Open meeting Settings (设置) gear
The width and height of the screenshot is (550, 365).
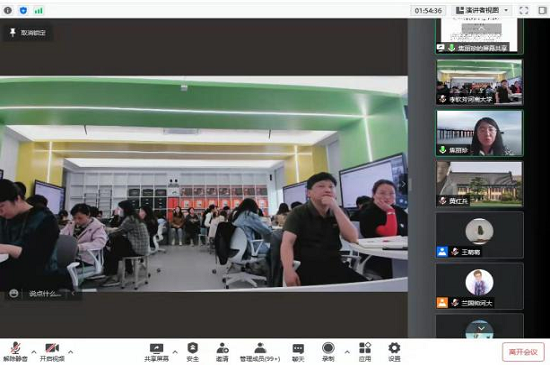394,352
